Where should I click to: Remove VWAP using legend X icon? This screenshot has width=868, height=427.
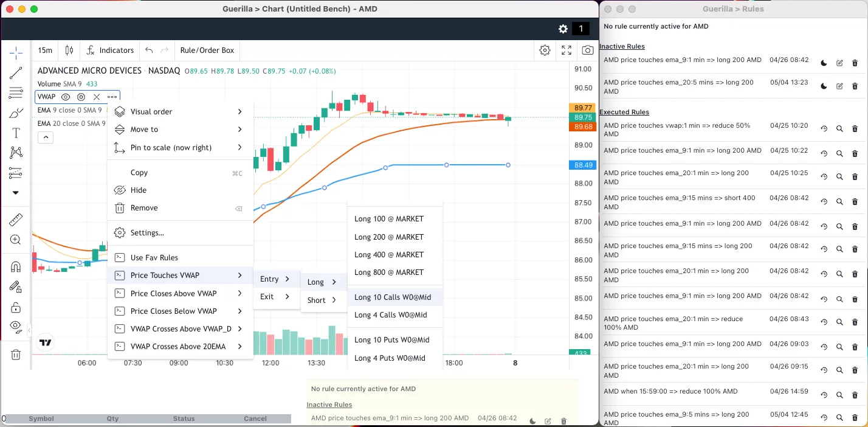click(x=97, y=97)
